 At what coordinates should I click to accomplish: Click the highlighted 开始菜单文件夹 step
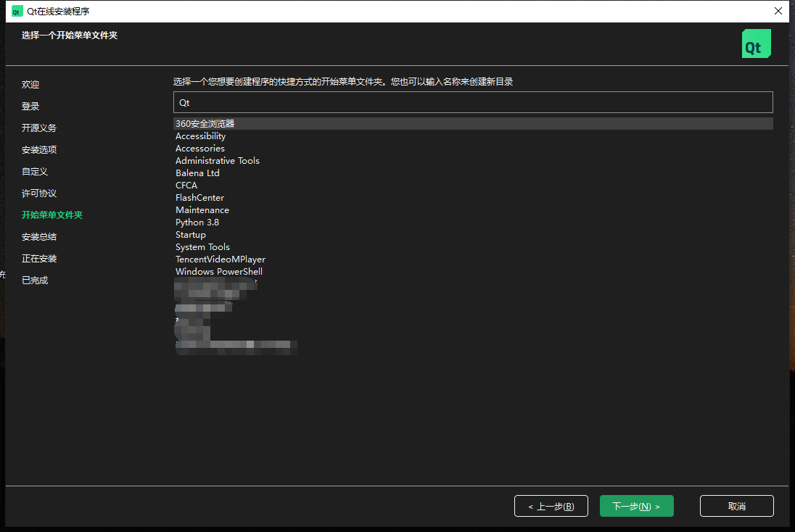point(52,215)
